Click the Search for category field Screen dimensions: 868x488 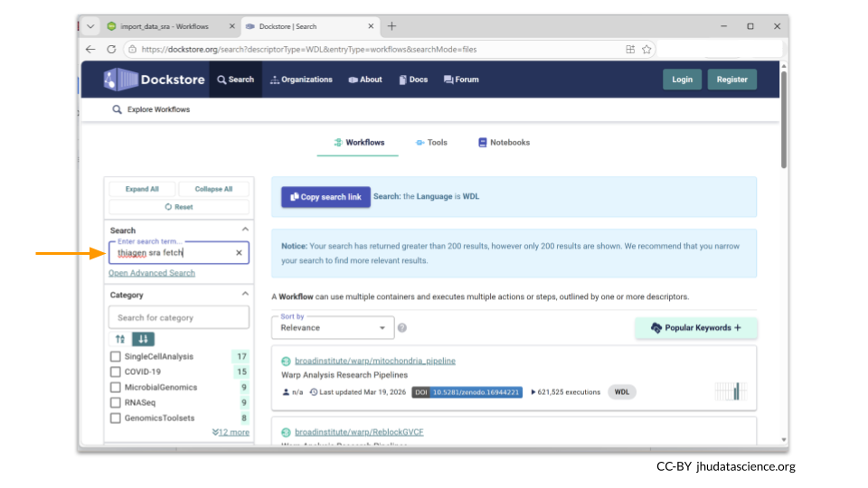[x=179, y=318]
